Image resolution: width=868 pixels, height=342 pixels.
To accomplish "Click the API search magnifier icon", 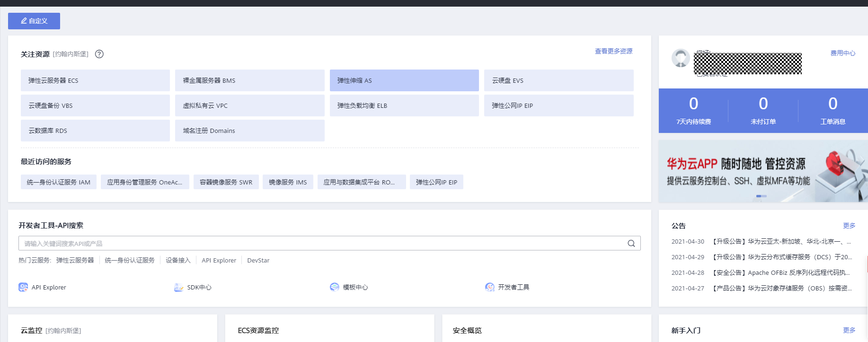I will [x=631, y=243].
